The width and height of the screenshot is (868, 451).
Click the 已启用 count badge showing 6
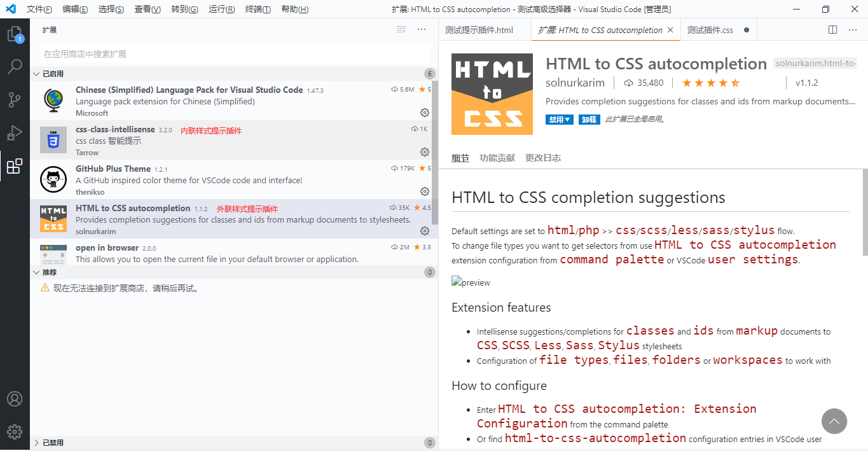coord(430,74)
